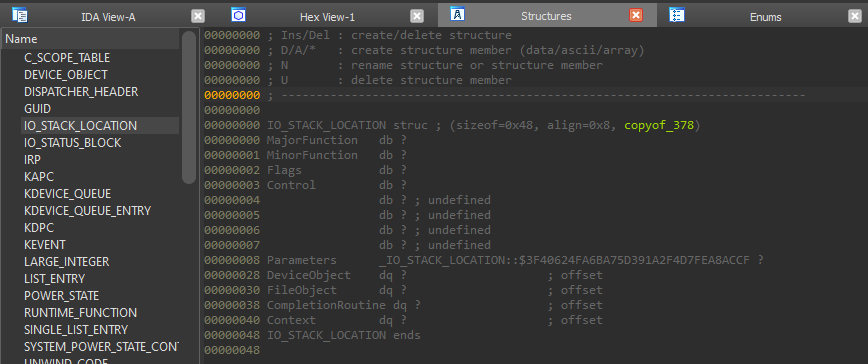Select SYSTEM_POWER_STATE_CONT structure
Viewport: 868px width, 364px height.
point(101,347)
